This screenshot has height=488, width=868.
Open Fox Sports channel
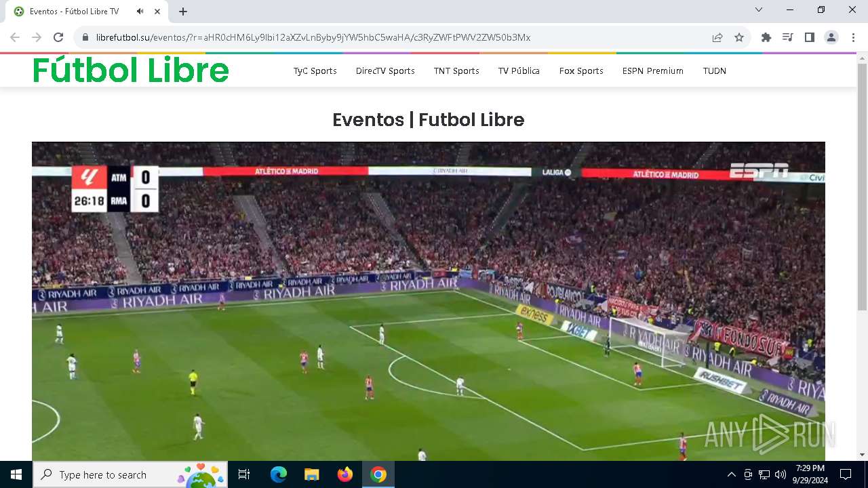[x=581, y=70]
